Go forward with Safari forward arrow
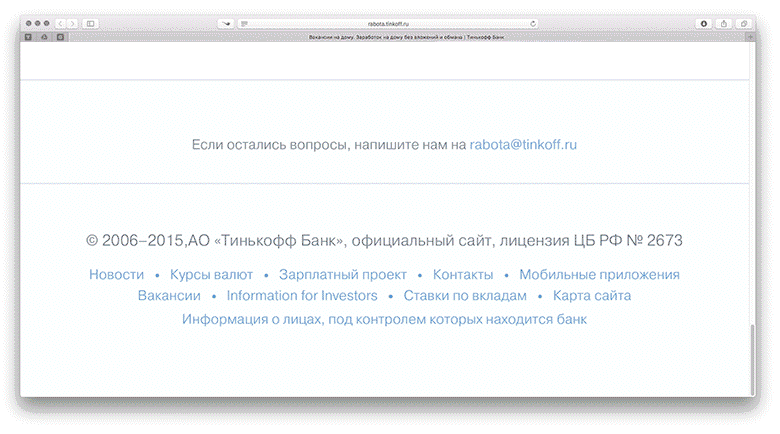Viewport: 780px width, 434px height. pyautogui.click(x=73, y=23)
